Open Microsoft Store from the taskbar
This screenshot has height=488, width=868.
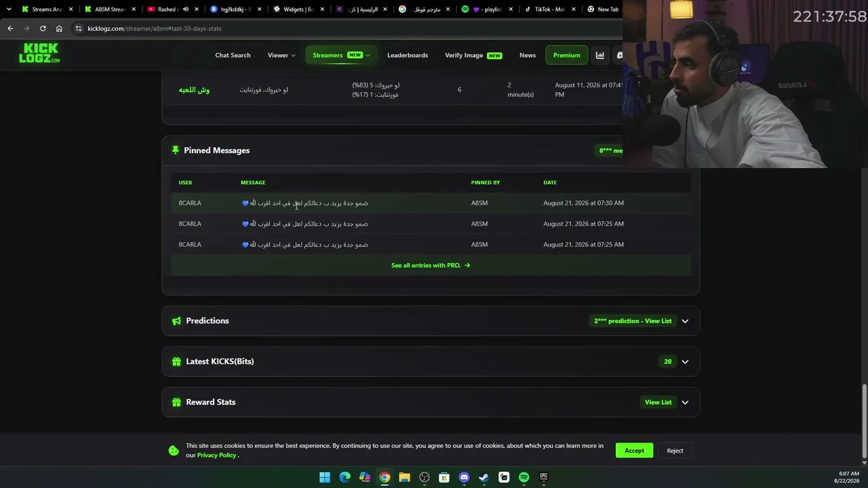point(444,477)
